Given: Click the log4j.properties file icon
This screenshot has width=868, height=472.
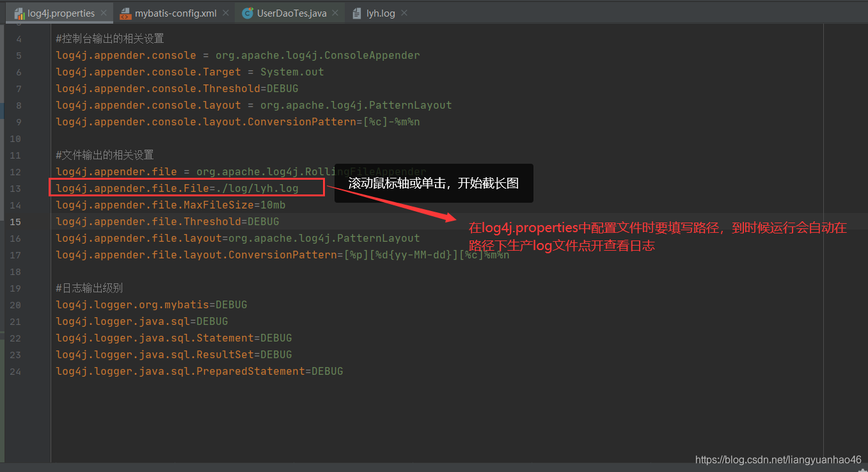Looking at the screenshot, I should 19,13.
